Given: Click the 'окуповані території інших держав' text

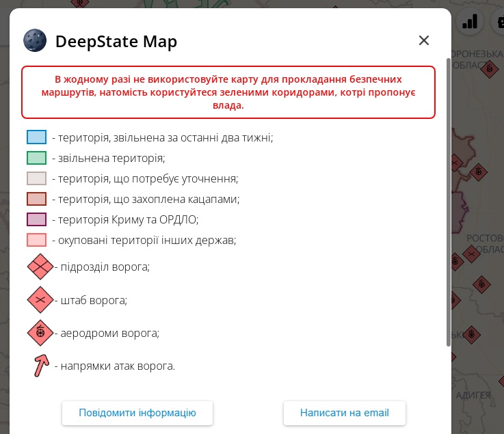Looking at the screenshot, I should [x=147, y=241].
